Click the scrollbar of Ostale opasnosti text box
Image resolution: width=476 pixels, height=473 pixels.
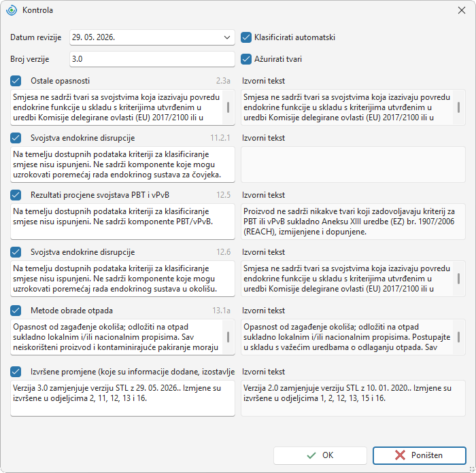click(x=228, y=107)
